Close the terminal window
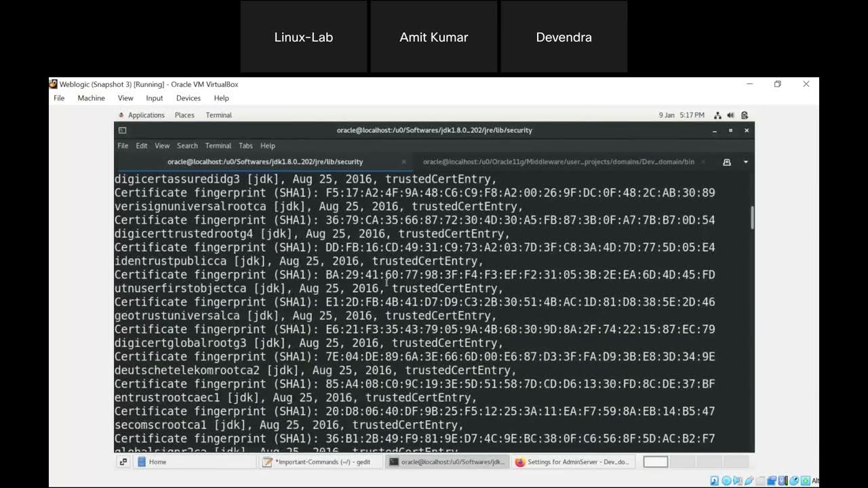The width and height of the screenshot is (868, 488). coord(747,130)
